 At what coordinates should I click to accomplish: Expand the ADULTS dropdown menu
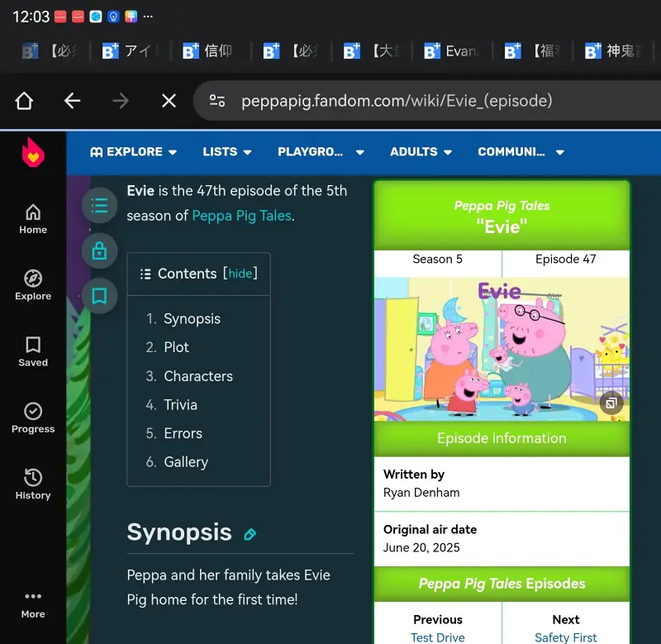421,152
